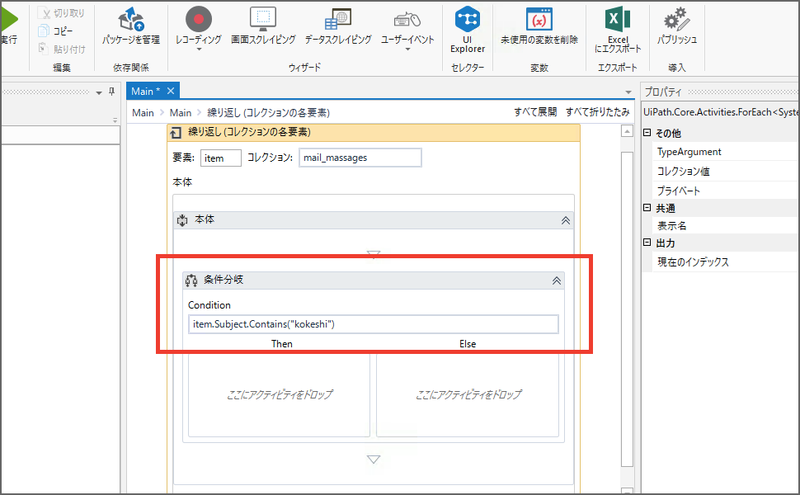The width and height of the screenshot is (800, 495).
Task: Click the green Run play icon
Action: pyautogui.click(x=9, y=19)
